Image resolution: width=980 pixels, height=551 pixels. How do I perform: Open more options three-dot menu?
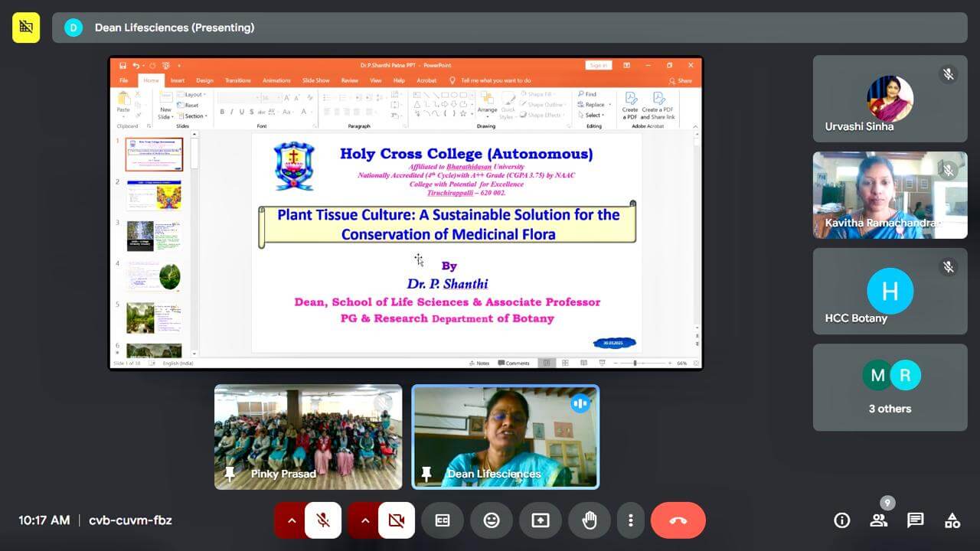click(x=630, y=520)
